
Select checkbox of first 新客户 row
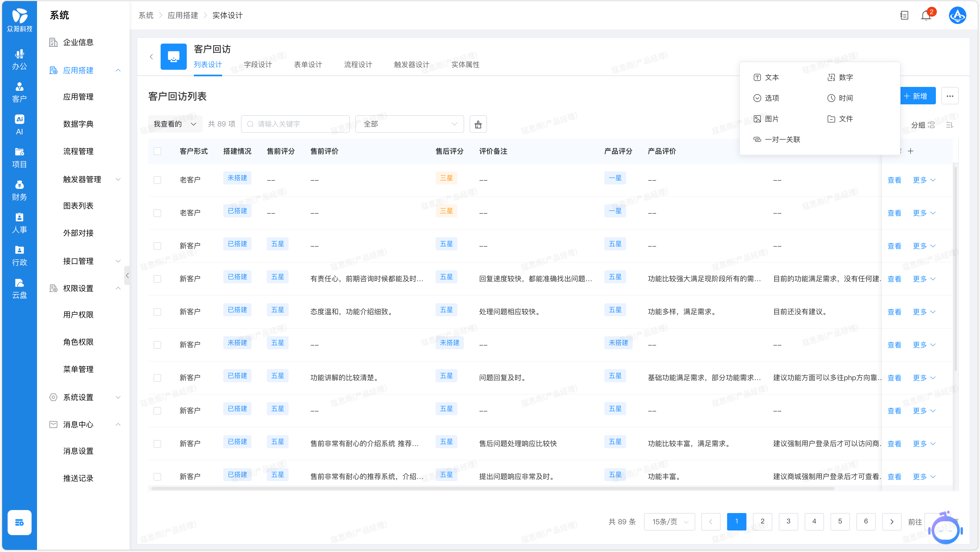[x=157, y=246]
